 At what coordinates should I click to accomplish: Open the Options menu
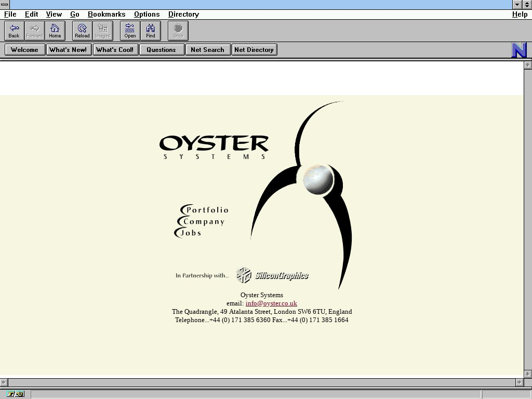point(147,15)
